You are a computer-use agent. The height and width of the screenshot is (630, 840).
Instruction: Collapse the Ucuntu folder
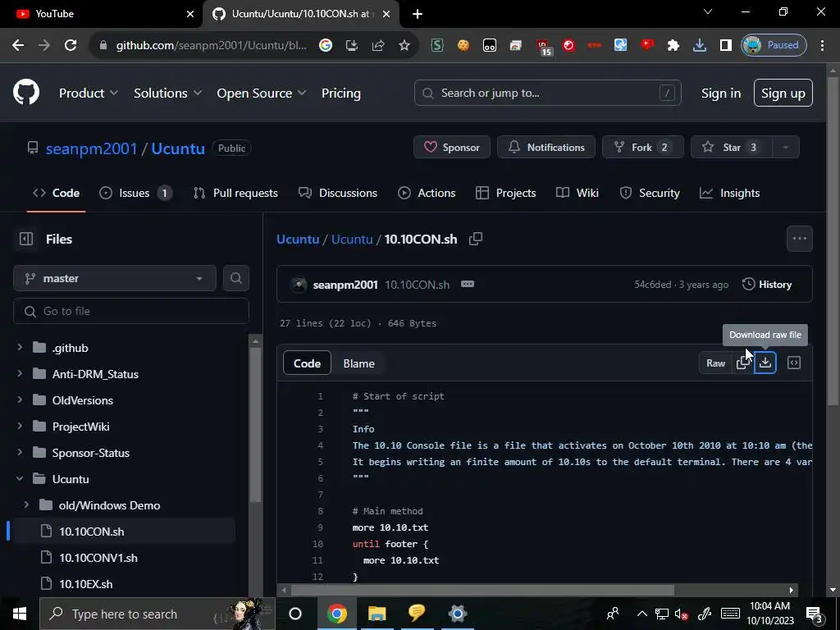(20, 479)
